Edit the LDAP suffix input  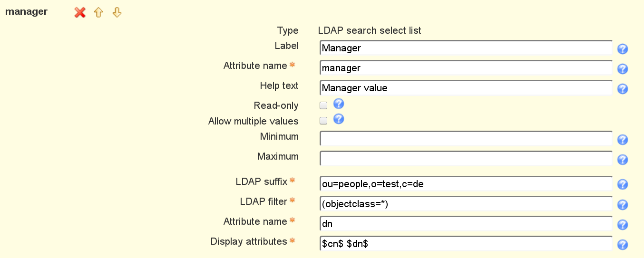point(466,183)
